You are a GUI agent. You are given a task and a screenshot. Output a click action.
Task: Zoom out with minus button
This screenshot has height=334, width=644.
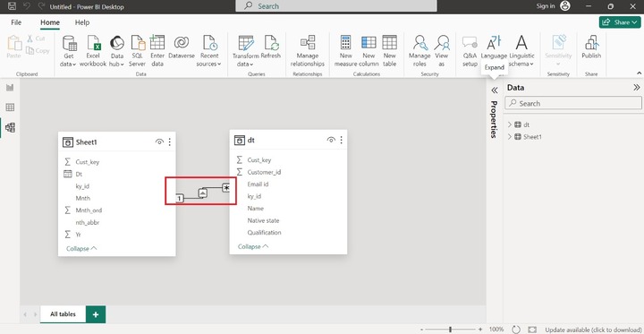[421, 330]
